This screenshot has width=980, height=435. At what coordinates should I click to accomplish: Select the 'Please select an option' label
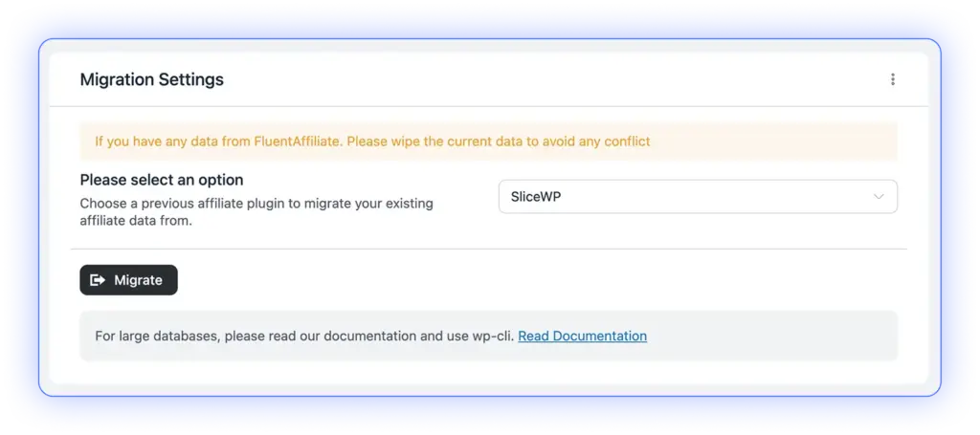[x=161, y=180]
